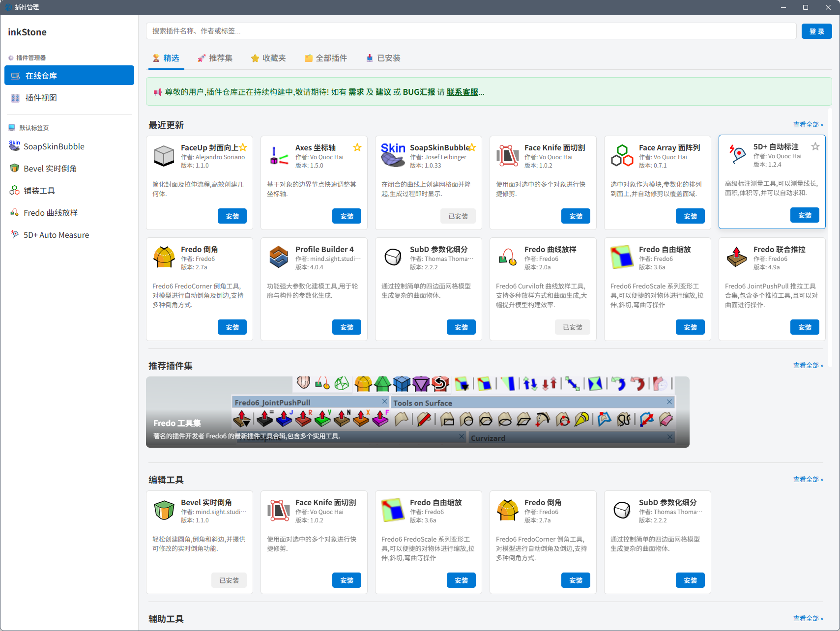Image resolution: width=840 pixels, height=631 pixels.
Task: Install the Face Array 面阵列 plugin
Action: 690,216
